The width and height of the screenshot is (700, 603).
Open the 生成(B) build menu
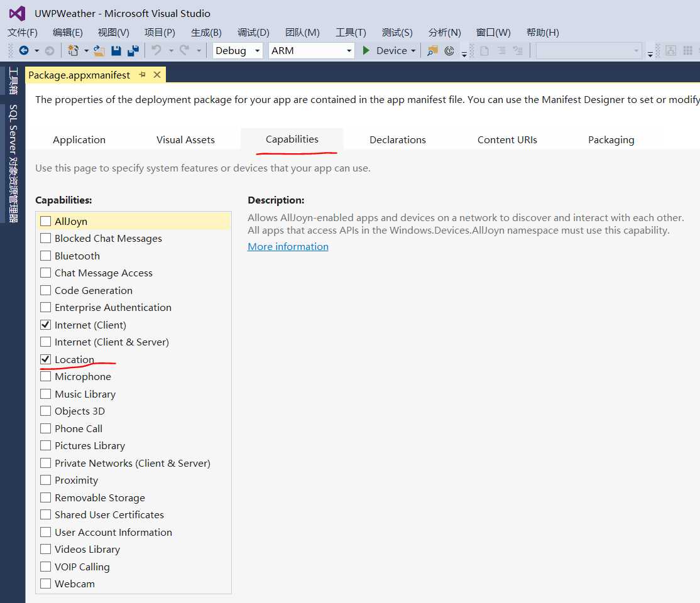(206, 33)
